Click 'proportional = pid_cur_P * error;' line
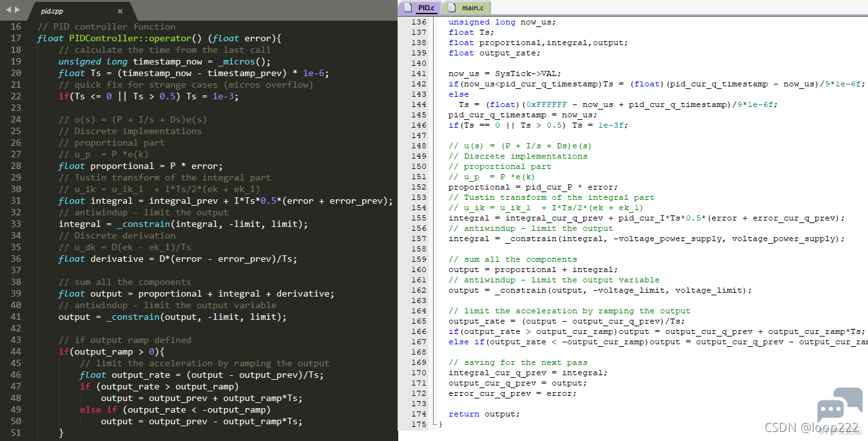This screenshot has width=868, height=441. point(533,187)
